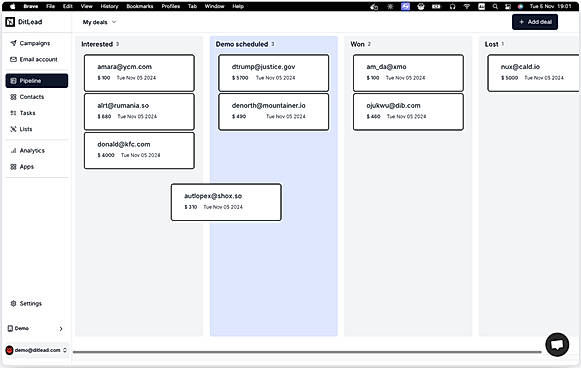Open the alrt@rumania.so deal card

pyautogui.click(x=139, y=112)
